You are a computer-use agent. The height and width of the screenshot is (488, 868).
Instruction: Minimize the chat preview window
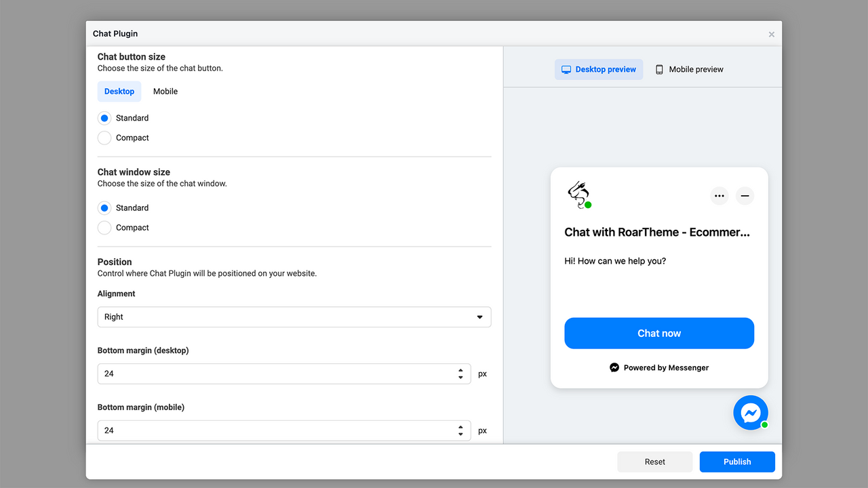pos(745,196)
